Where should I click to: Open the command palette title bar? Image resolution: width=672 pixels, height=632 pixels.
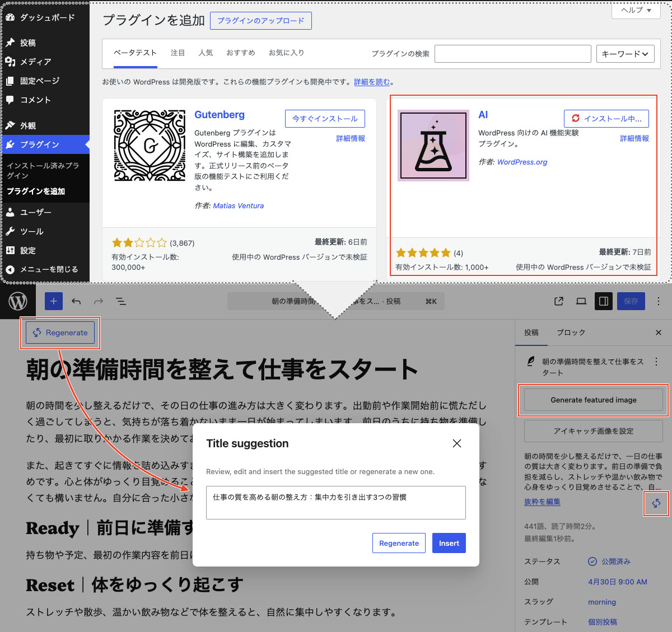pos(336,301)
